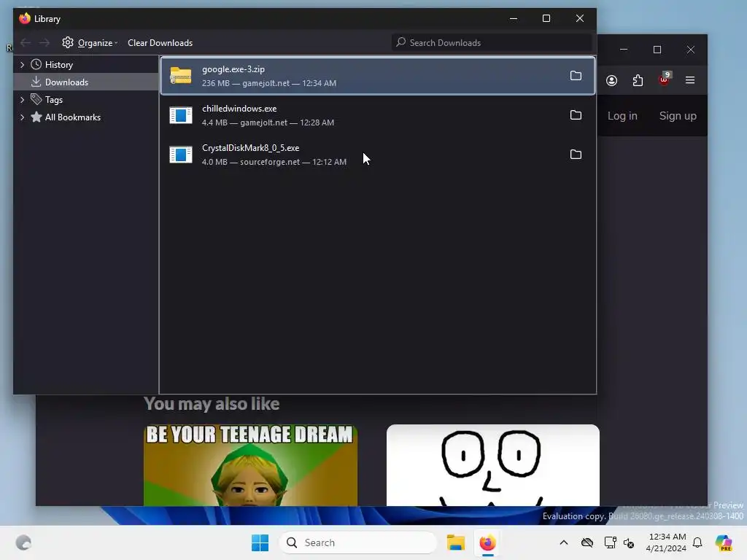This screenshot has height=560, width=747.
Task: Open the notification bell in system tray
Action: (x=697, y=542)
